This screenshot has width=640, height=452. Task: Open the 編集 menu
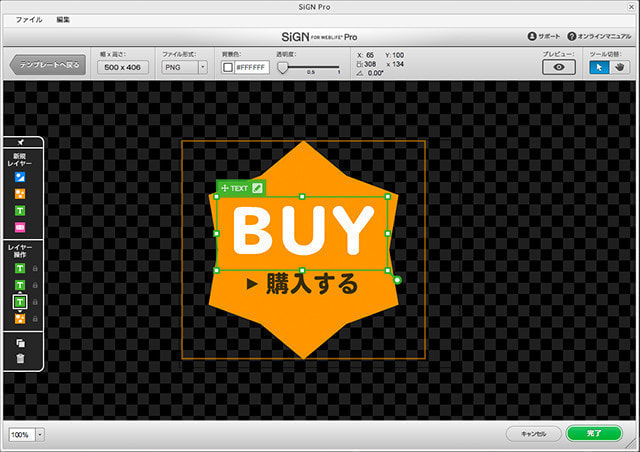tap(63, 20)
